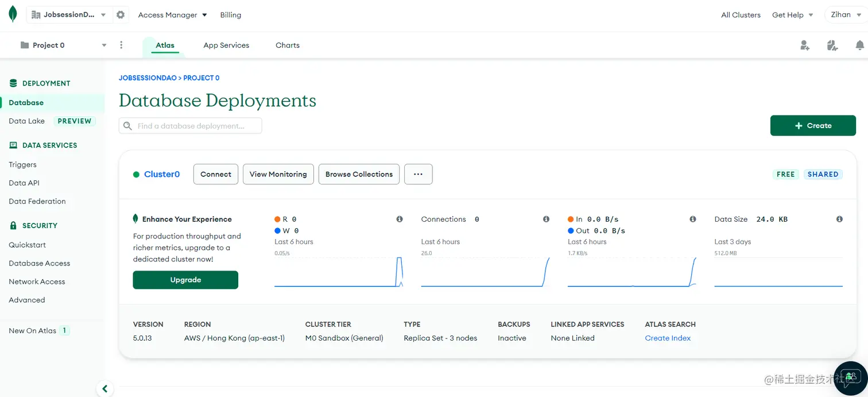868x397 pixels.
Task: Open Network Access settings
Action: (x=37, y=282)
